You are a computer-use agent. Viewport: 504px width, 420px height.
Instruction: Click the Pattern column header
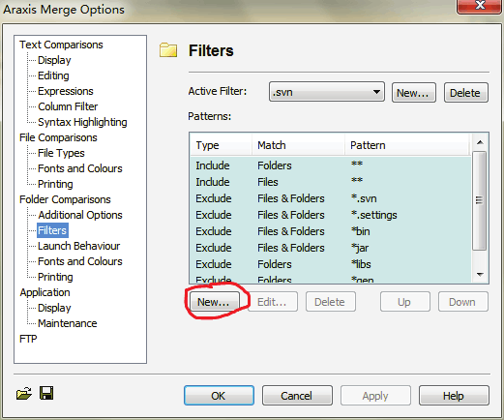coord(407,145)
